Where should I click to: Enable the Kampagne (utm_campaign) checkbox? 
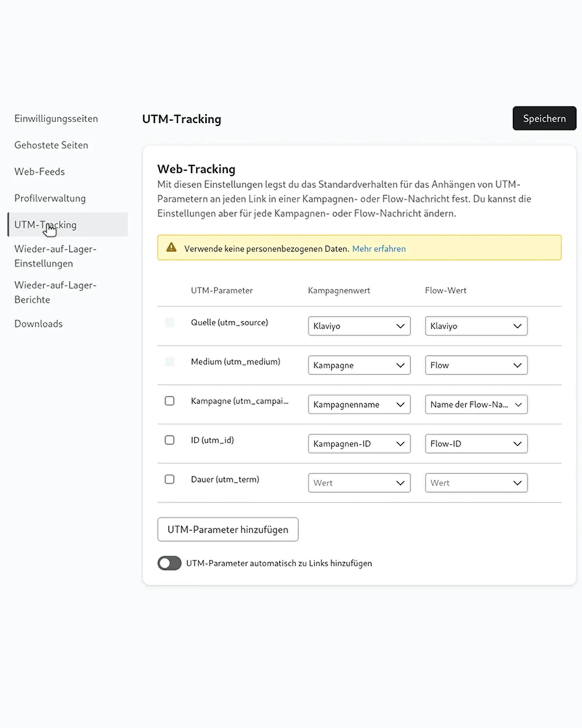point(170,401)
